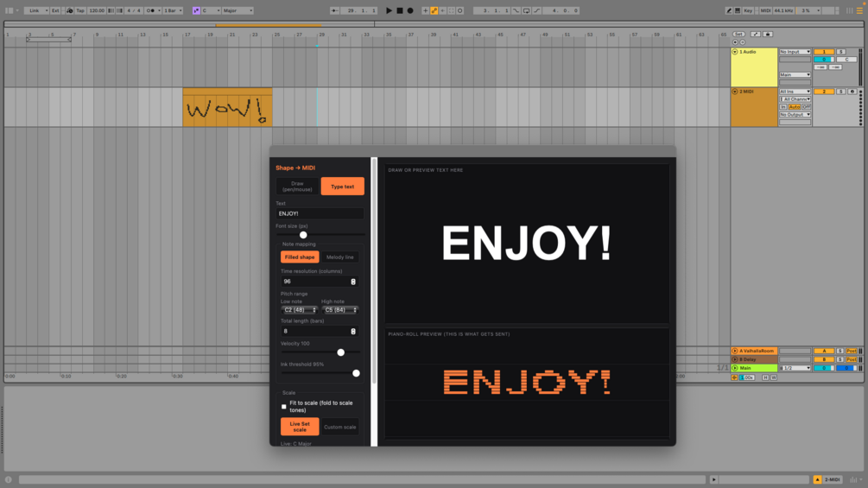The image size is (868, 488).
Task: Select Filled shape note mapping
Action: point(300,257)
